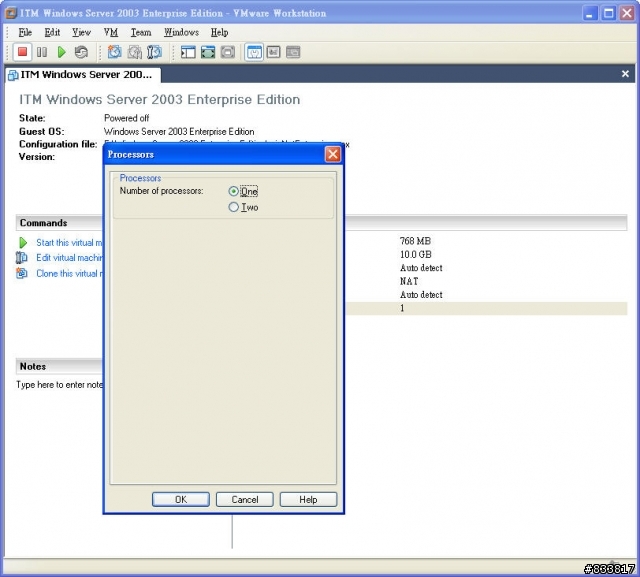Open the File menu
Viewport: 640px width, 577px height.
point(25,32)
